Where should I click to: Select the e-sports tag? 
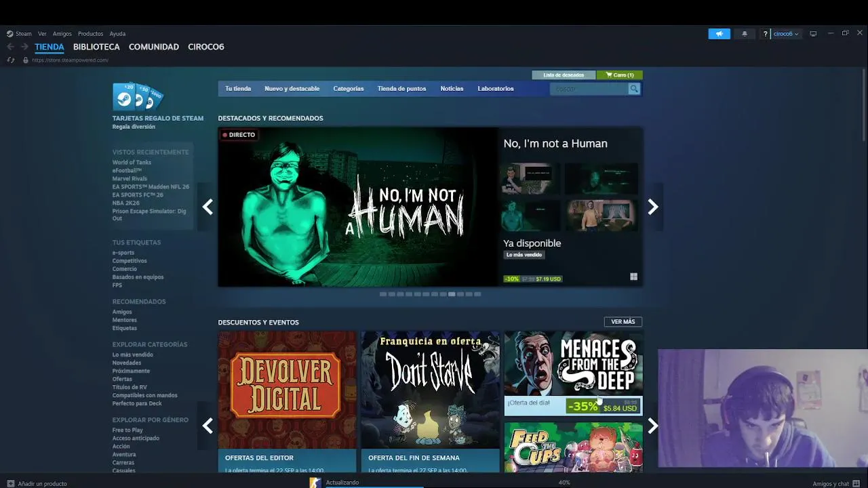[x=123, y=253]
